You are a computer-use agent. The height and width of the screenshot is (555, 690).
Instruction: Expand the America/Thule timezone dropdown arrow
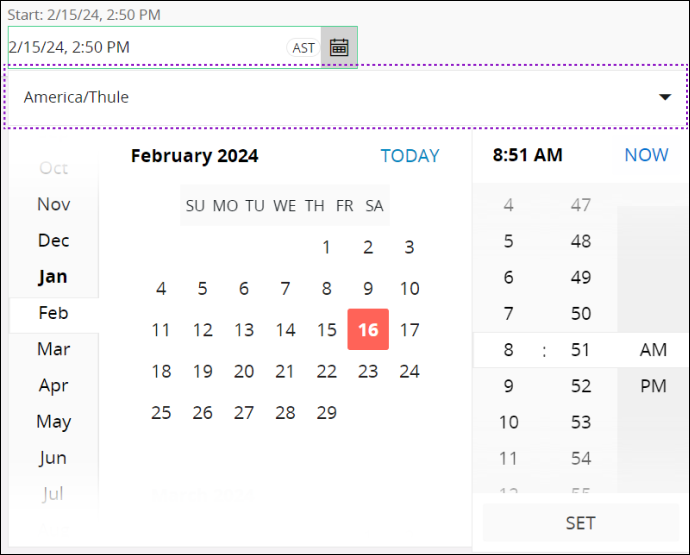point(665,97)
